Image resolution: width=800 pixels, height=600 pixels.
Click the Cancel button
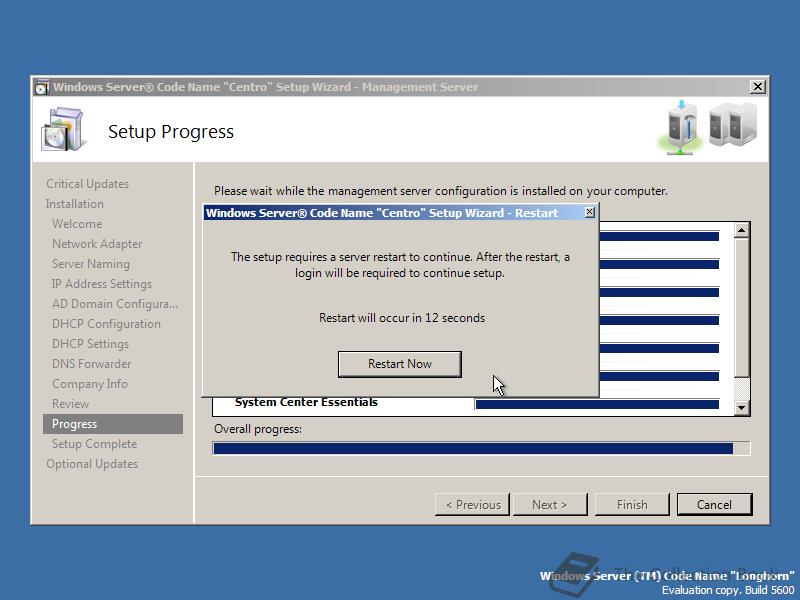pyautogui.click(x=714, y=505)
